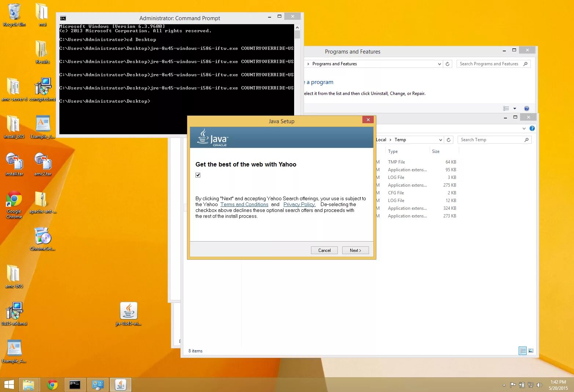This screenshot has width=574, height=392.
Task: Open Yahoo Privacy Policy link
Action: [x=299, y=204]
